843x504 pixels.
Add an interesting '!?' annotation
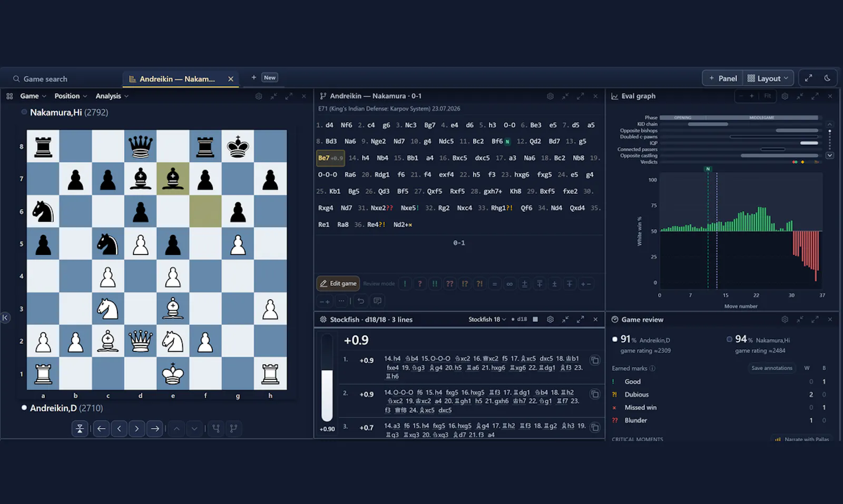click(x=465, y=283)
